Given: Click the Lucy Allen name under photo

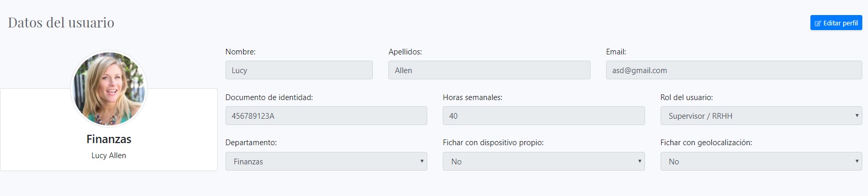Looking at the screenshot, I should [x=109, y=156].
